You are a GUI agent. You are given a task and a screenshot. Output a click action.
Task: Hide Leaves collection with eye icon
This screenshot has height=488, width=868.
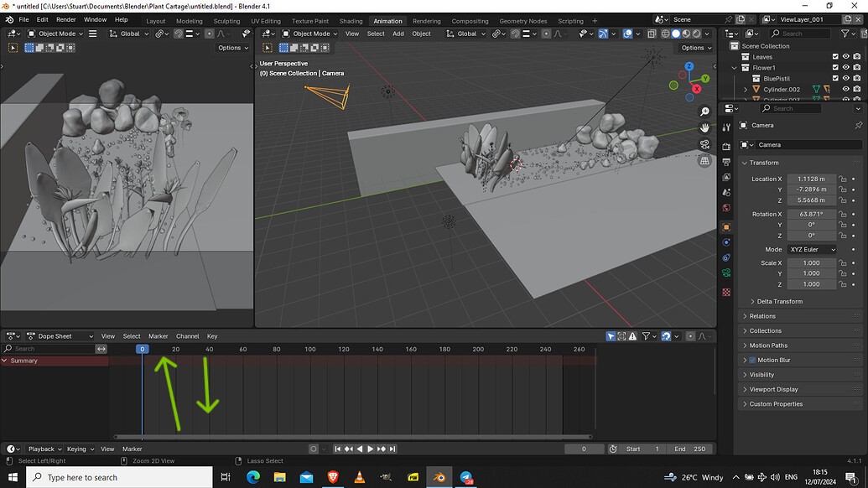tap(846, 56)
